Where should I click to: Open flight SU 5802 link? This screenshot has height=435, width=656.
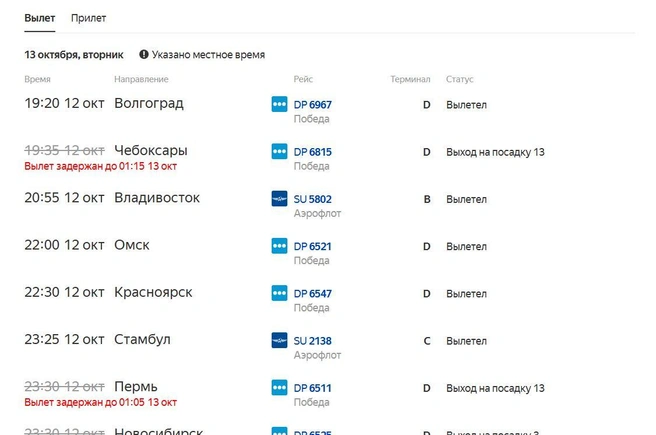(313, 199)
